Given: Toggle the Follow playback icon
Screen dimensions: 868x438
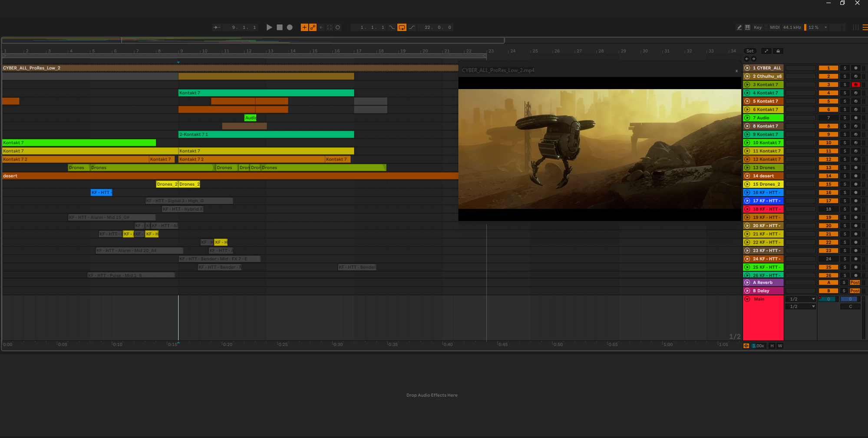Looking at the screenshot, I should click(216, 27).
